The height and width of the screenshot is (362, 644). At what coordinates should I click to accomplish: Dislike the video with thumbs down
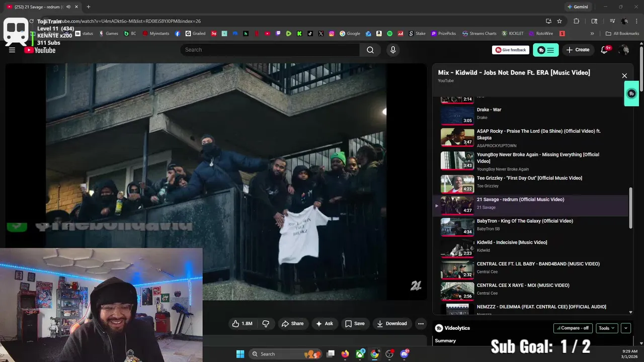(x=266, y=324)
